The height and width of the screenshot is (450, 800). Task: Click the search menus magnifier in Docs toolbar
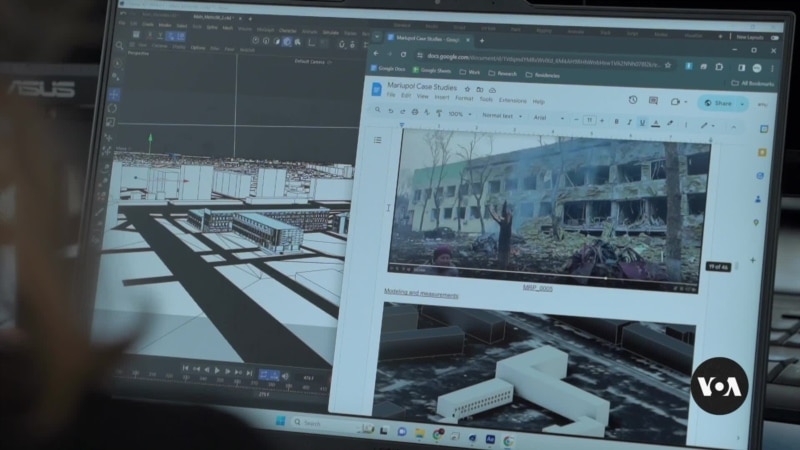click(x=378, y=110)
